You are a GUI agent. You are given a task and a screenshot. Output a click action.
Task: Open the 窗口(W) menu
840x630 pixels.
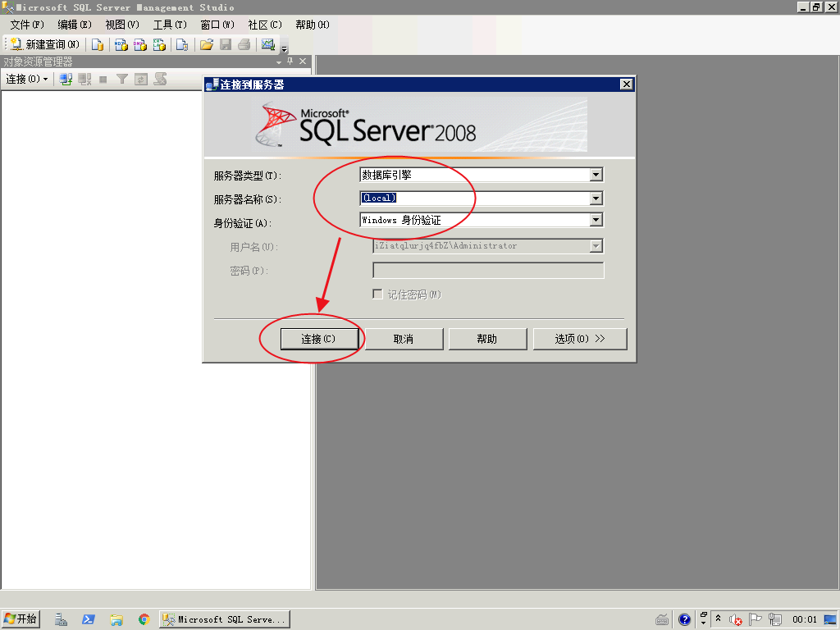(217, 25)
